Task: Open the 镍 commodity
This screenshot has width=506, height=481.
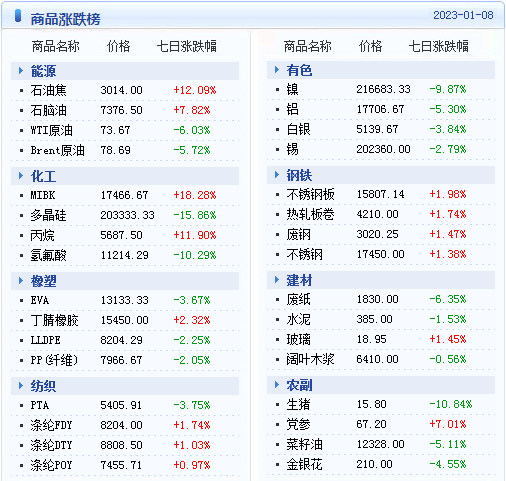Action: tap(292, 89)
